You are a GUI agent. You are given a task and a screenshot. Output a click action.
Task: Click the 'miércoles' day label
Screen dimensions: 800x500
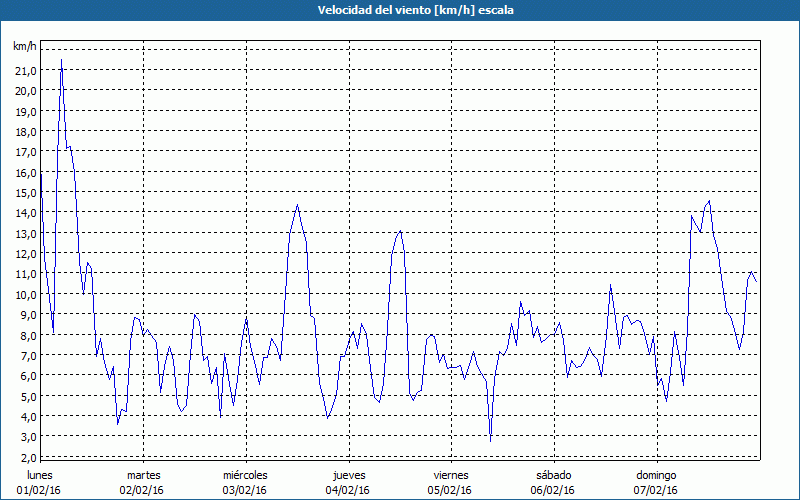coord(245,475)
